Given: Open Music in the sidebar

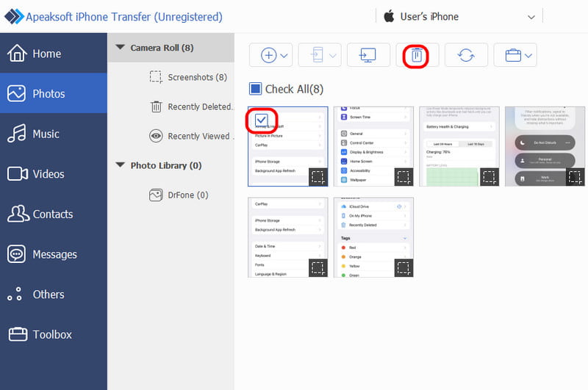Looking at the screenshot, I should (x=54, y=134).
